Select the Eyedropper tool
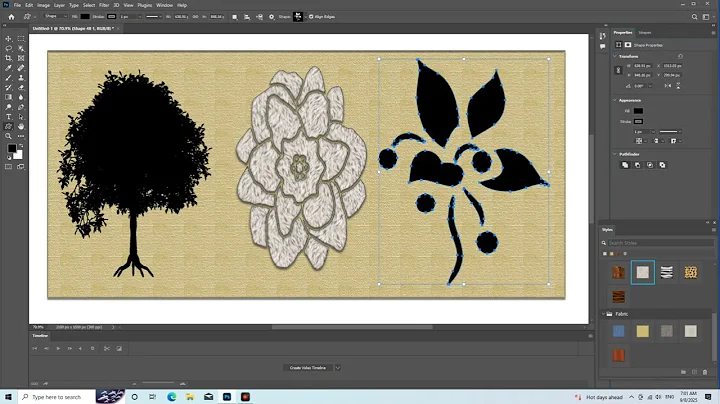 [x=8, y=68]
